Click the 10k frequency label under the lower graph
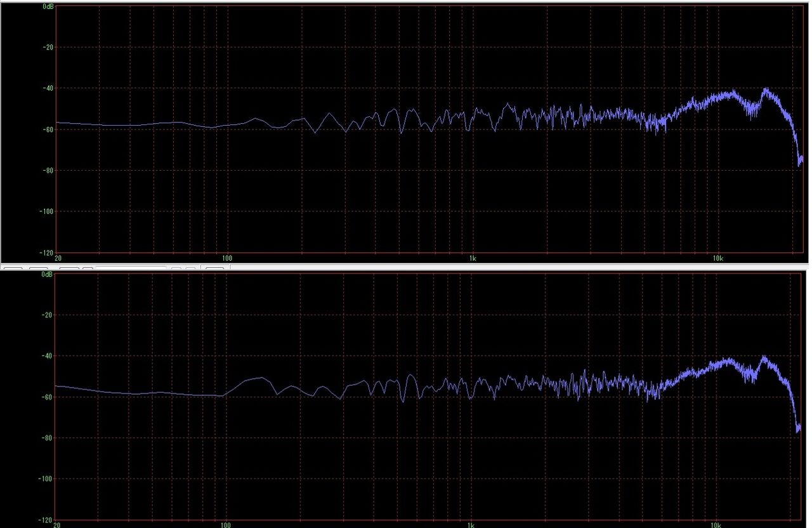Viewport: 812px width, 528px height. click(x=716, y=525)
